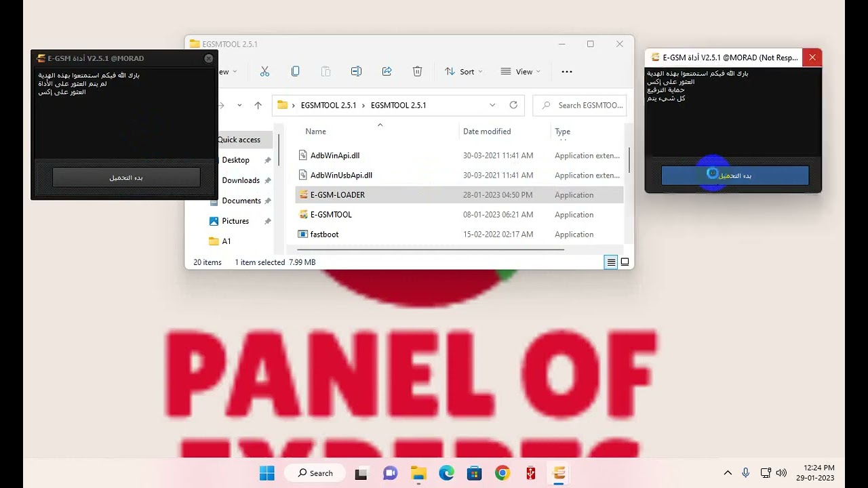The width and height of the screenshot is (868, 488).
Task: Click the AdbWinApi.dll file icon
Action: (303, 155)
